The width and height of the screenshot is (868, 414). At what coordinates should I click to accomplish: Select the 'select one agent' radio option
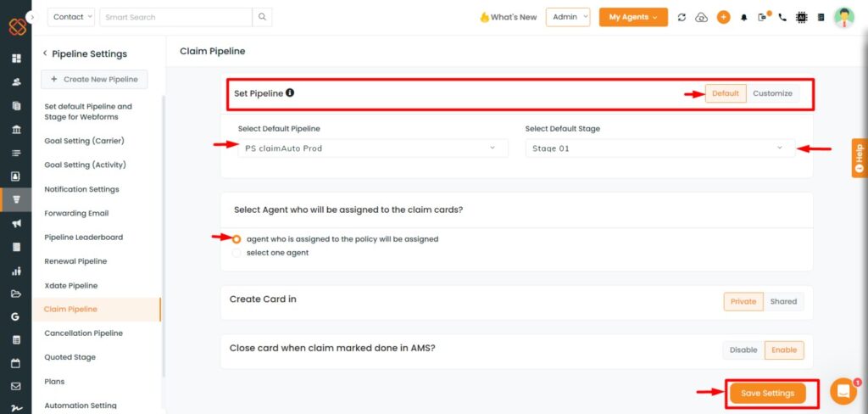tap(236, 253)
